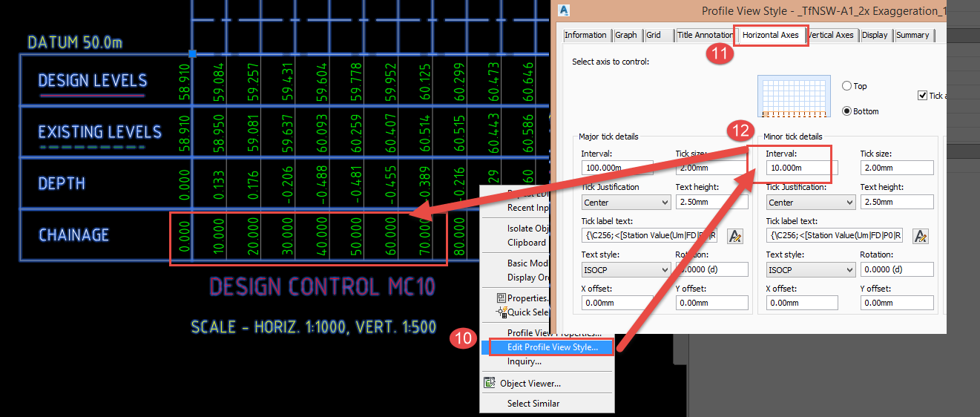Click the minor Y offset field
The width and height of the screenshot is (980, 417).
pyautogui.click(x=896, y=303)
